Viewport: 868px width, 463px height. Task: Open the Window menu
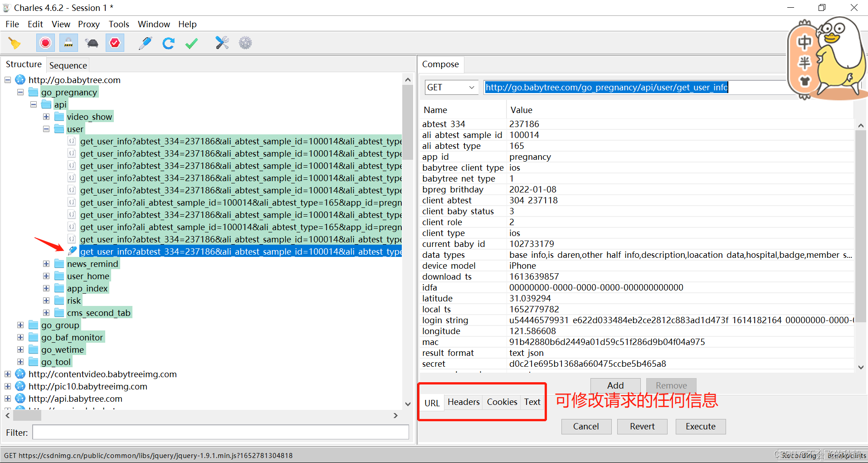[154, 24]
